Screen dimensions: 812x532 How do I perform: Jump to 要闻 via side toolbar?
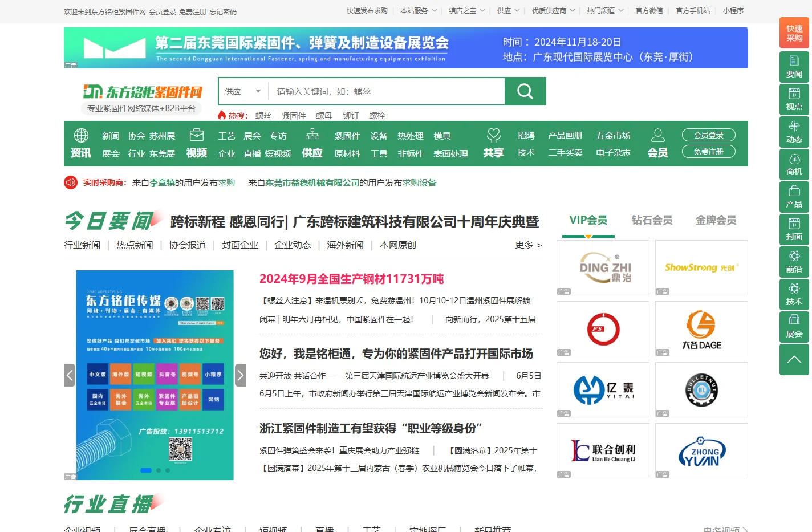point(794,67)
